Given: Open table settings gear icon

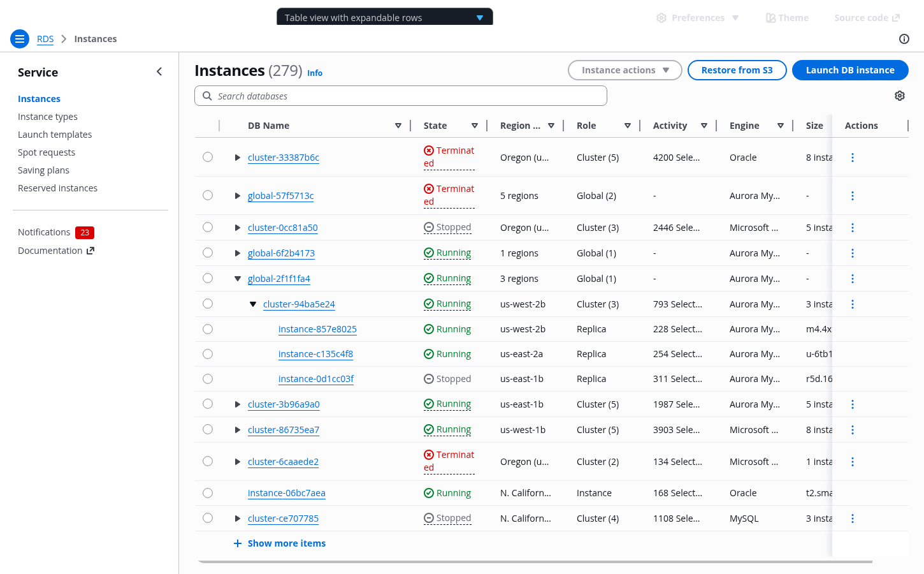Looking at the screenshot, I should (899, 96).
